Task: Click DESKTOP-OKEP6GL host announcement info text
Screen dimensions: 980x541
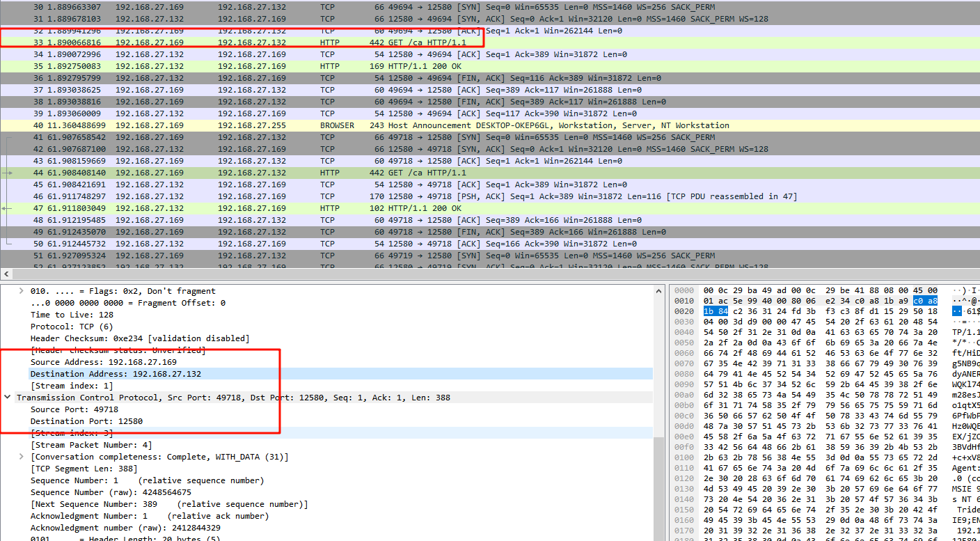Action: [559, 125]
